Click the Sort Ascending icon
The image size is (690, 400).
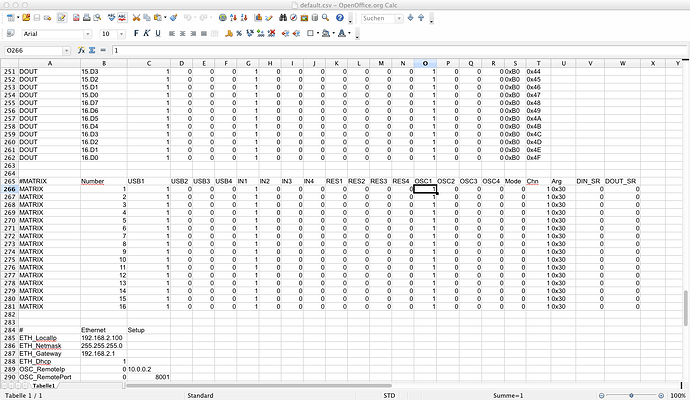coord(233,18)
